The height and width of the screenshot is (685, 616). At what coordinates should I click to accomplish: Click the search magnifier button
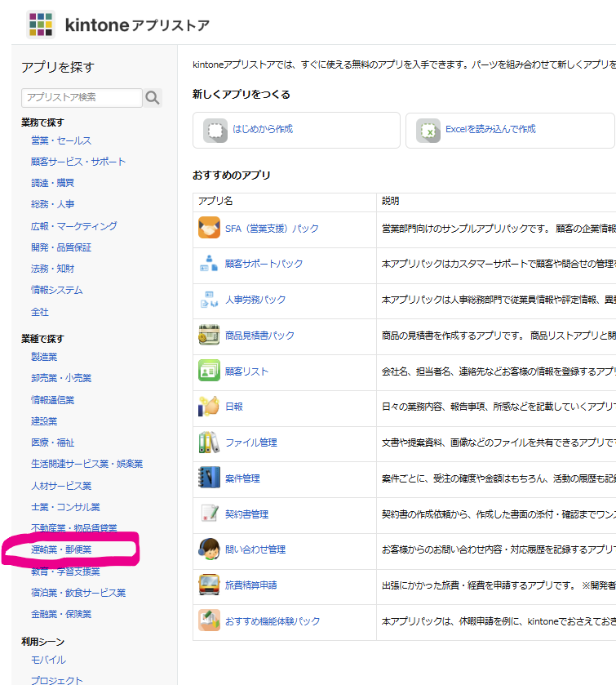(153, 97)
